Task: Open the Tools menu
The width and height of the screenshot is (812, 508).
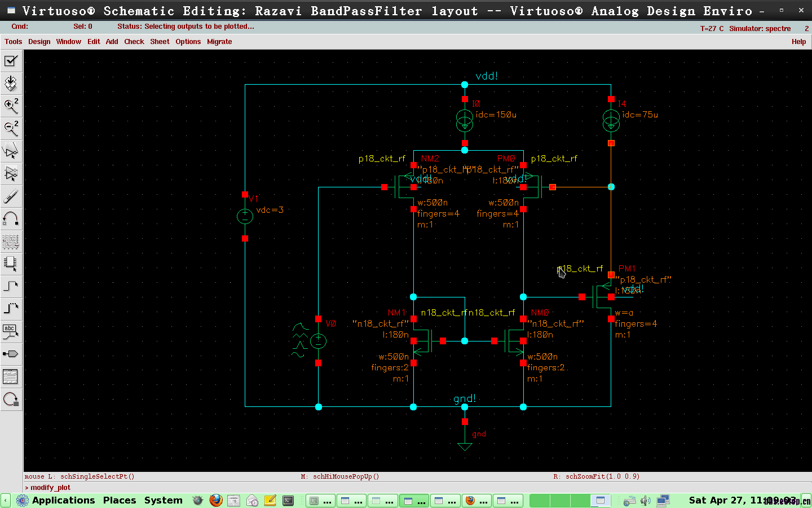Action: (x=13, y=42)
